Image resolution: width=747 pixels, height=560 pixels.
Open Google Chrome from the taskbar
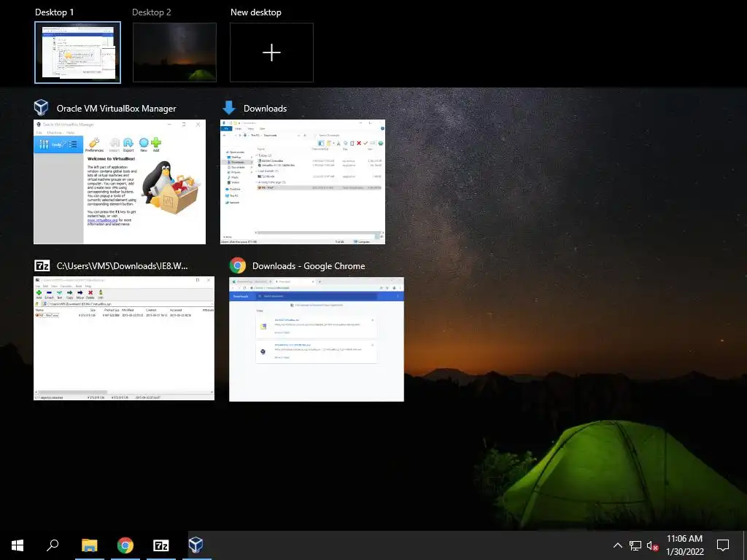coord(125,545)
